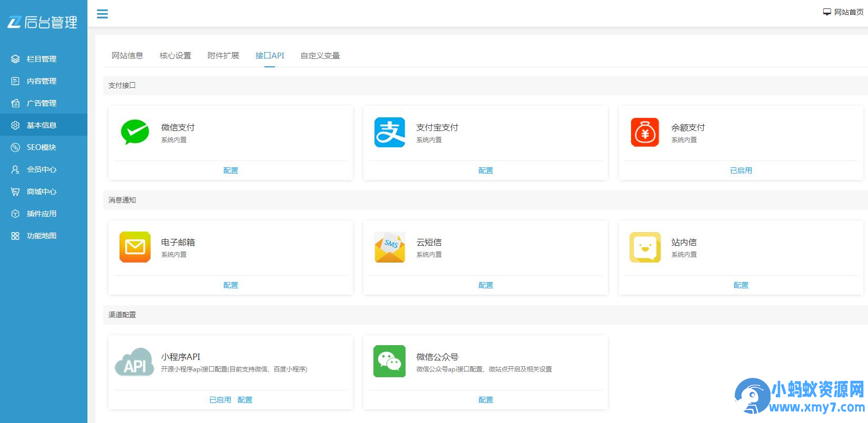Click the 小程序API card title

click(x=181, y=357)
